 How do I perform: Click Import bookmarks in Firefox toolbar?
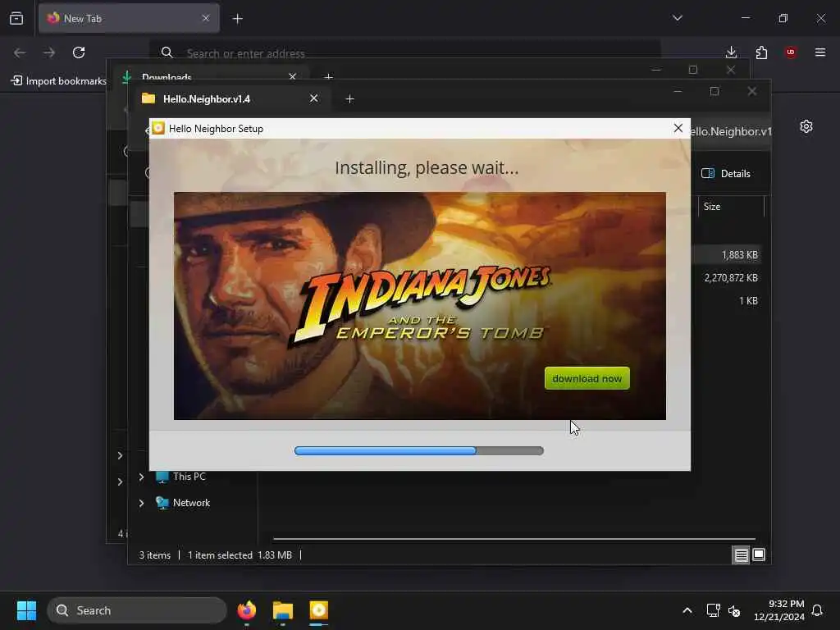tap(59, 81)
